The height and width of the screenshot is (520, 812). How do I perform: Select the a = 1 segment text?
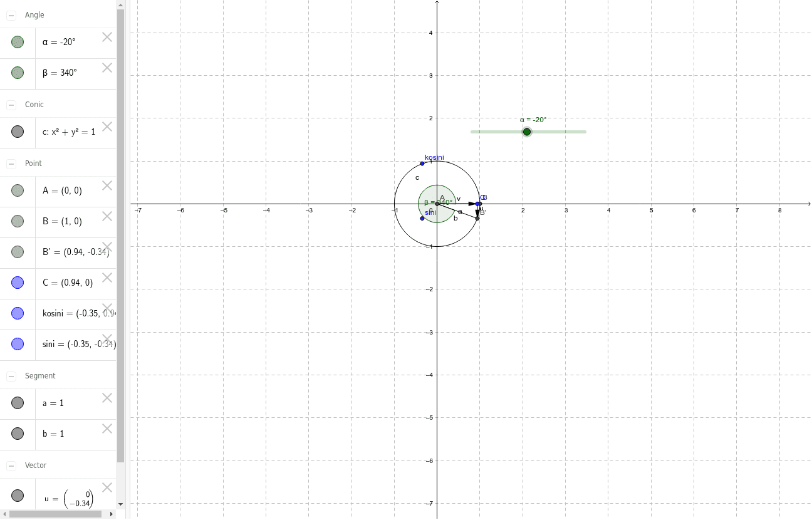(x=53, y=403)
